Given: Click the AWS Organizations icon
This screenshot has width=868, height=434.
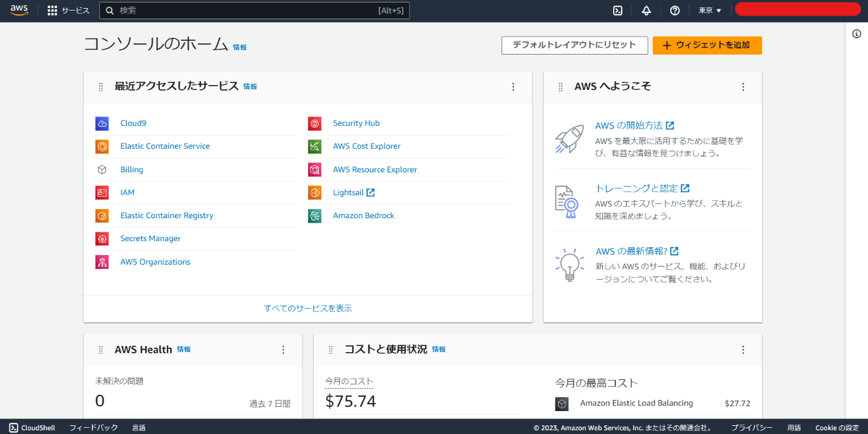Looking at the screenshot, I should point(102,262).
